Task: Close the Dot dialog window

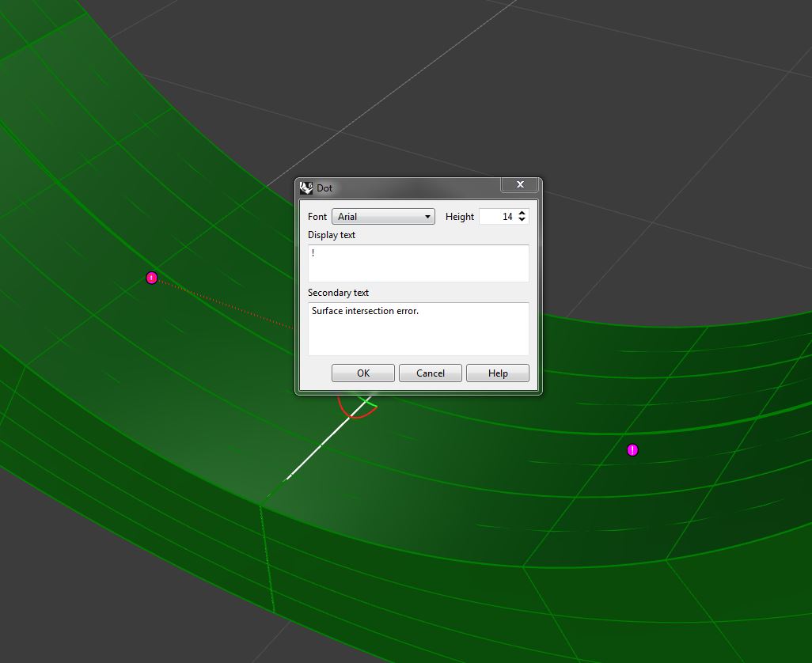Action: (520, 185)
